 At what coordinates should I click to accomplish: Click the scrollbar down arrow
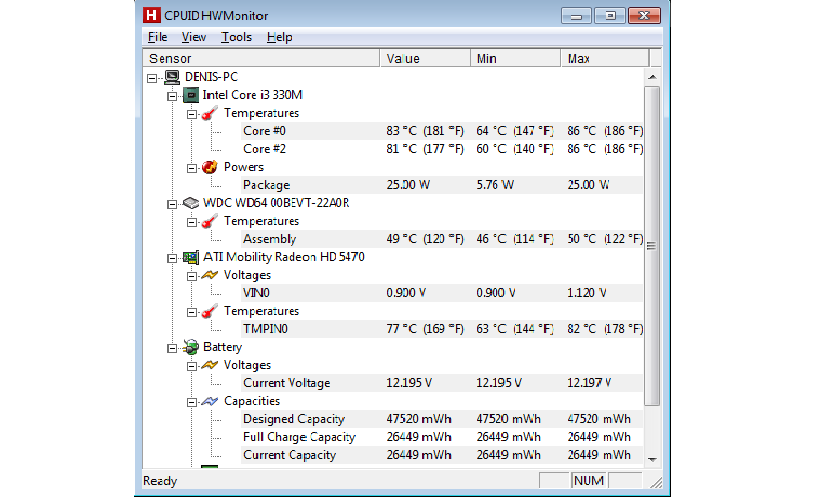tap(653, 459)
